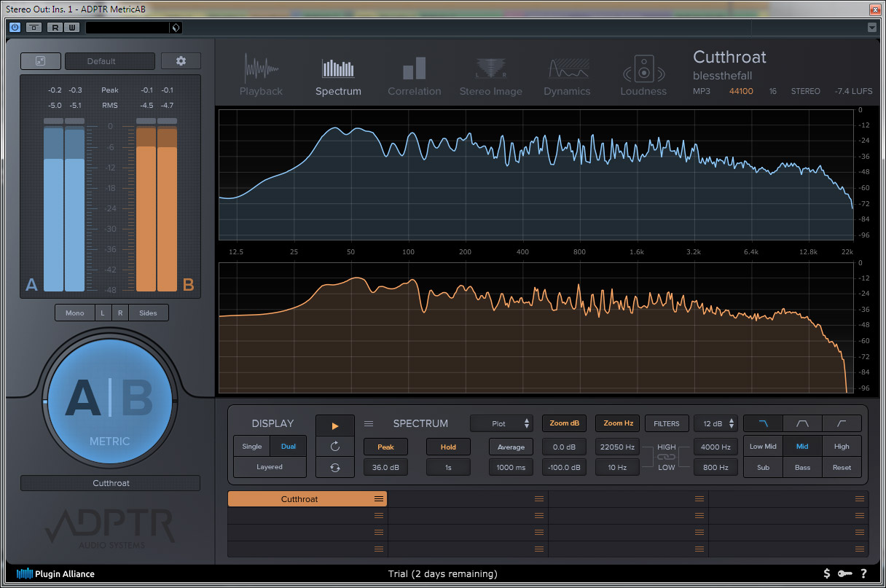Viewport: 886px width, 588px height.
Task: Open the Playback view tab
Action: click(261, 75)
